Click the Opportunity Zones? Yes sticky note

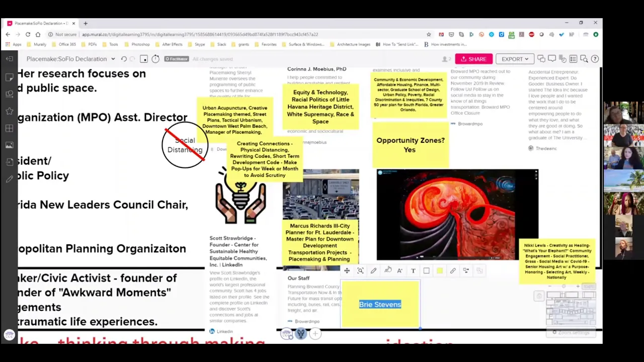coord(411,144)
